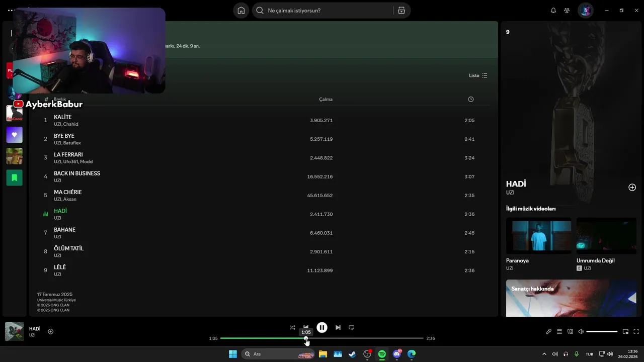
Task: Open the Umrumda Değil music video thumbnail
Action: point(606,236)
